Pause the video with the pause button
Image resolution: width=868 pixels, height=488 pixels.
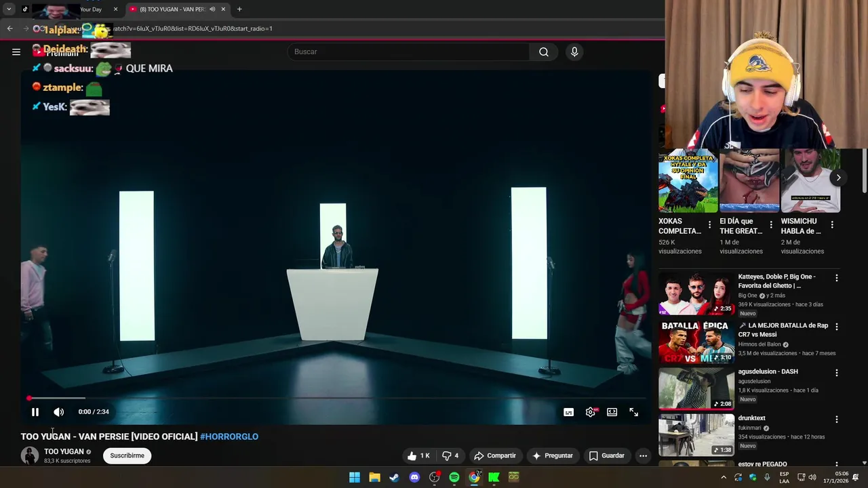(x=35, y=412)
